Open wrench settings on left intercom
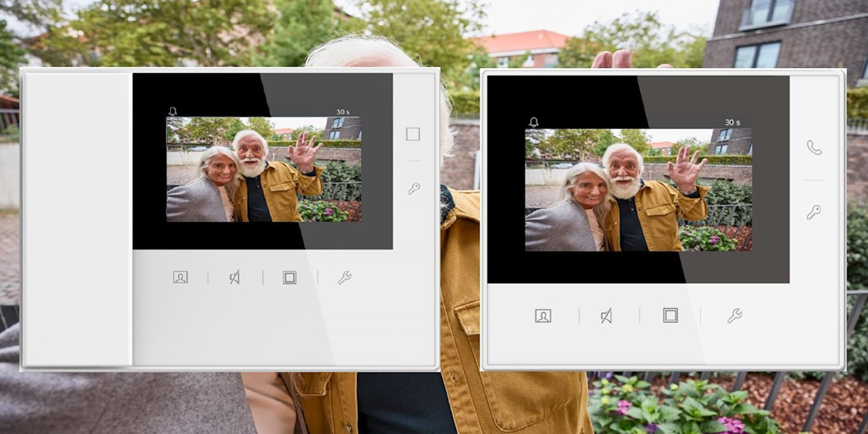 (x=344, y=277)
